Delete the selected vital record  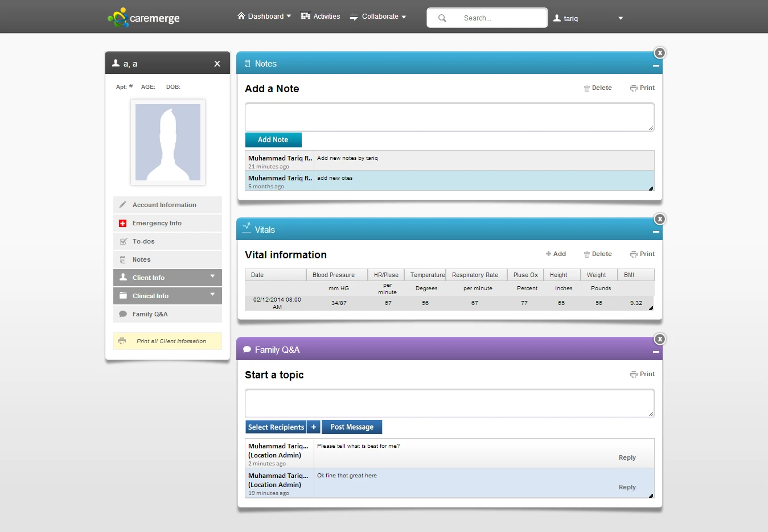[x=598, y=254]
